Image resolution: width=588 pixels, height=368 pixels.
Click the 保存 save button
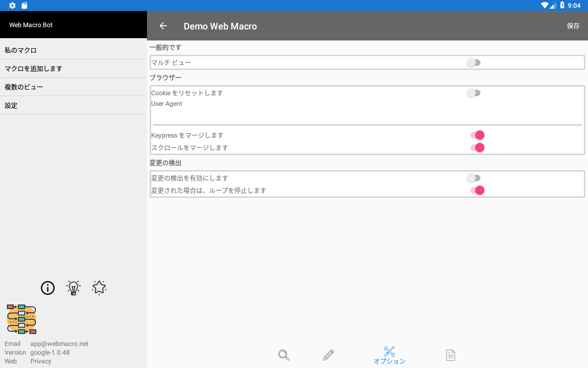pyautogui.click(x=573, y=26)
